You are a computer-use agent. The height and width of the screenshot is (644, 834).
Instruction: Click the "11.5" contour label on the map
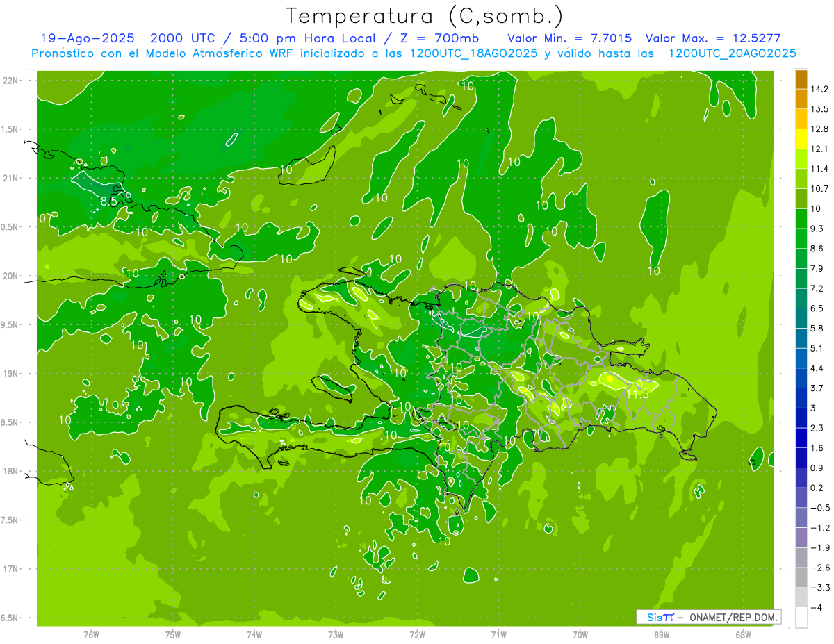(x=637, y=394)
